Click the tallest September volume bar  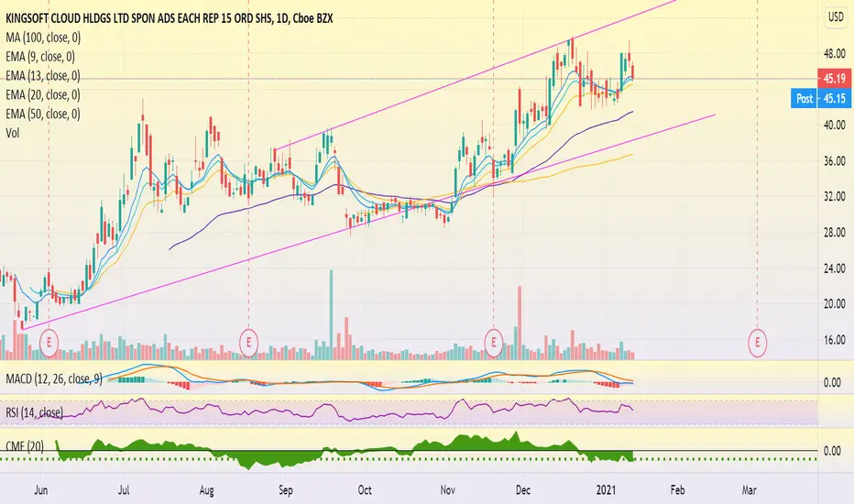pyautogui.click(x=331, y=314)
